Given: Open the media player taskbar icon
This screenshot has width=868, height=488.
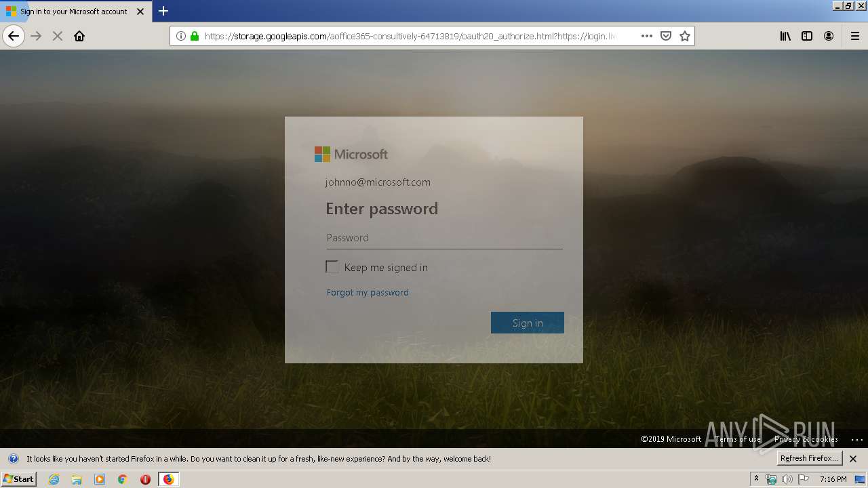Looking at the screenshot, I should (100, 479).
